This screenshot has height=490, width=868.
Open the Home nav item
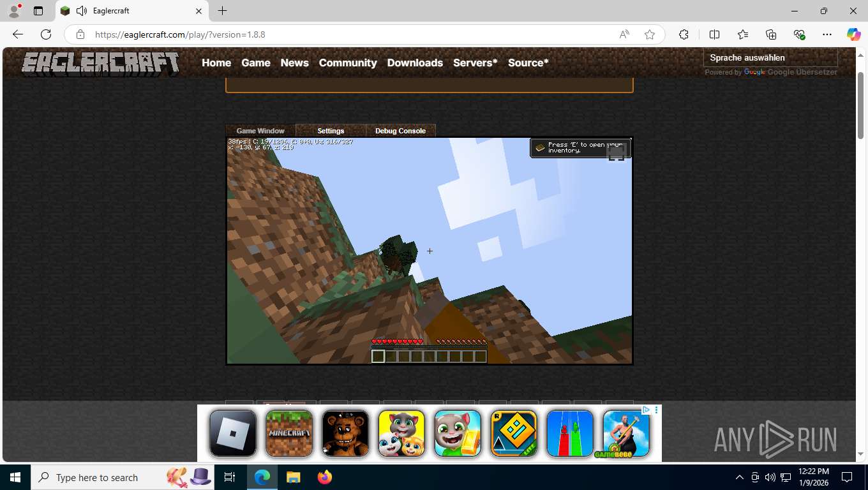pyautogui.click(x=216, y=63)
